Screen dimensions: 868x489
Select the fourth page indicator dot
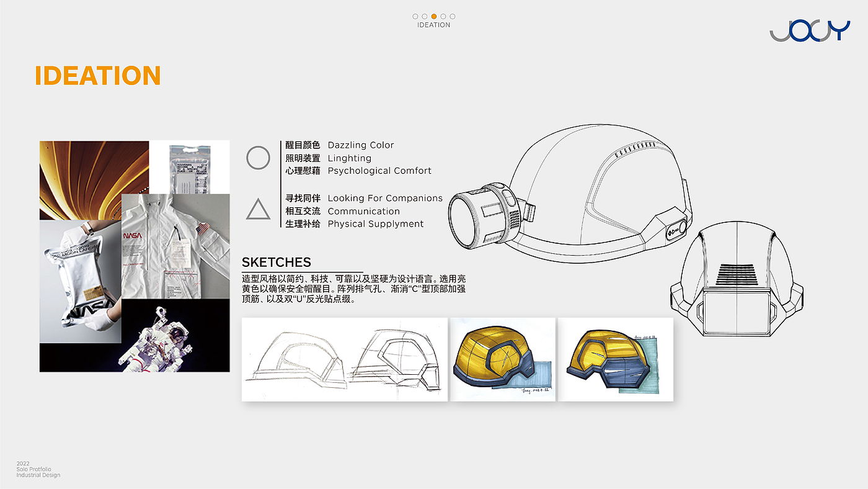coord(443,17)
